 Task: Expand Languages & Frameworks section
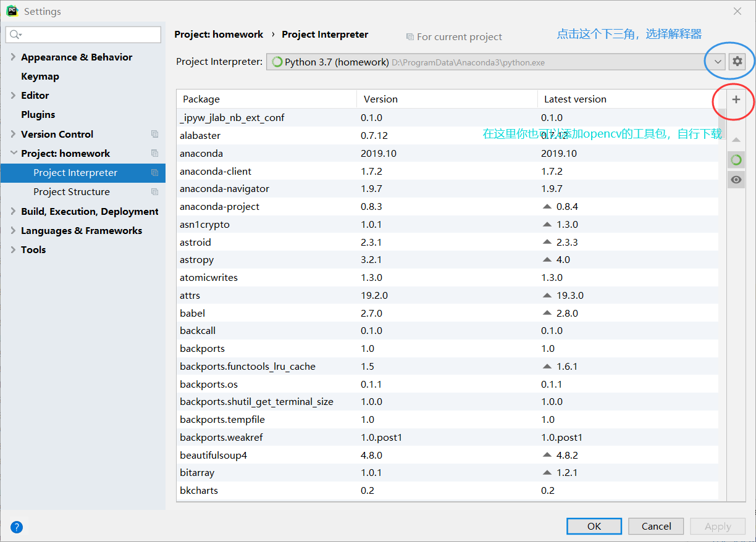(x=14, y=230)
